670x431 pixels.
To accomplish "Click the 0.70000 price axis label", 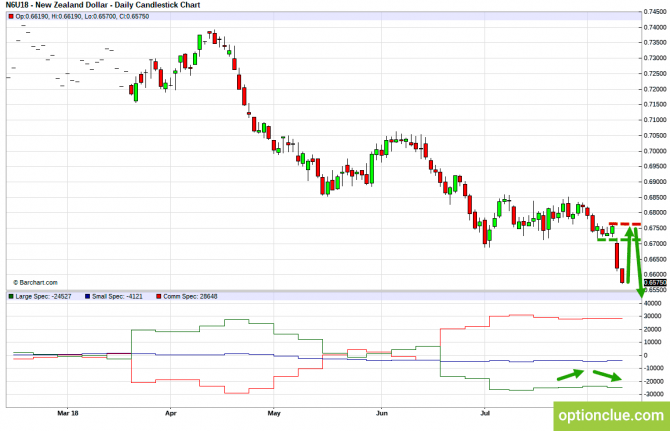I will pos(655,151).
